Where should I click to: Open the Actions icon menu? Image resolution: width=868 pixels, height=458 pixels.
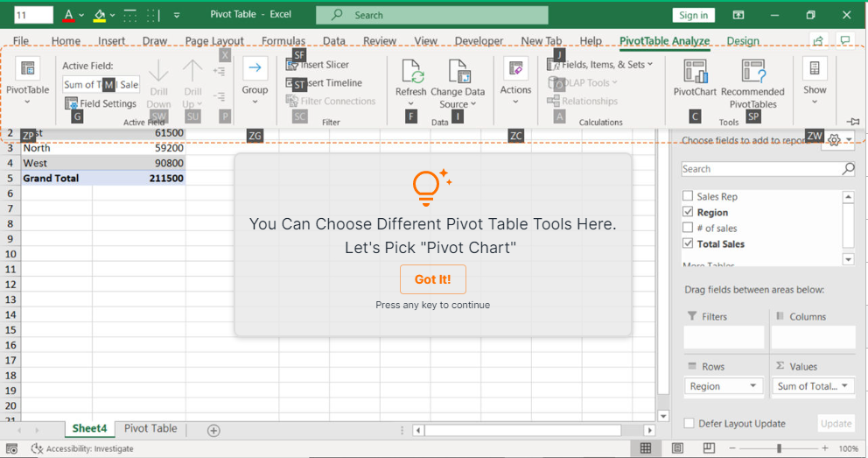coord(515,68)
